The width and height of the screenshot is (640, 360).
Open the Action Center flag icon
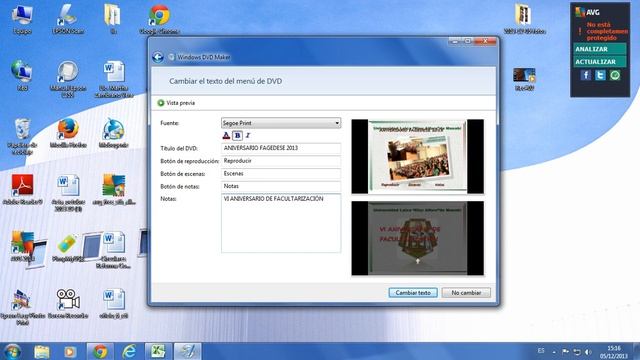pyautogui.click(x=565, y=352)
